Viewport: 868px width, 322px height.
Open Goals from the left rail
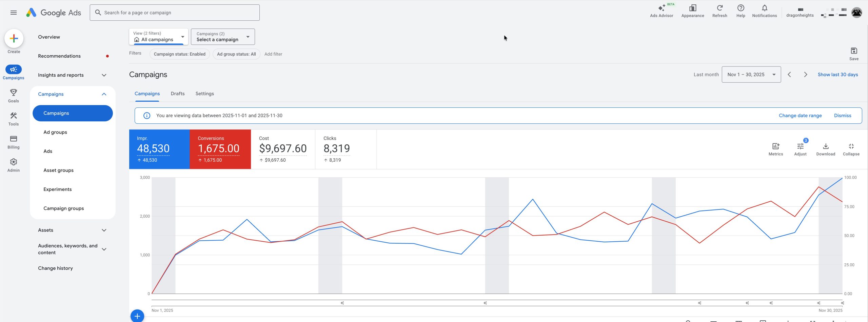[14, 96]
